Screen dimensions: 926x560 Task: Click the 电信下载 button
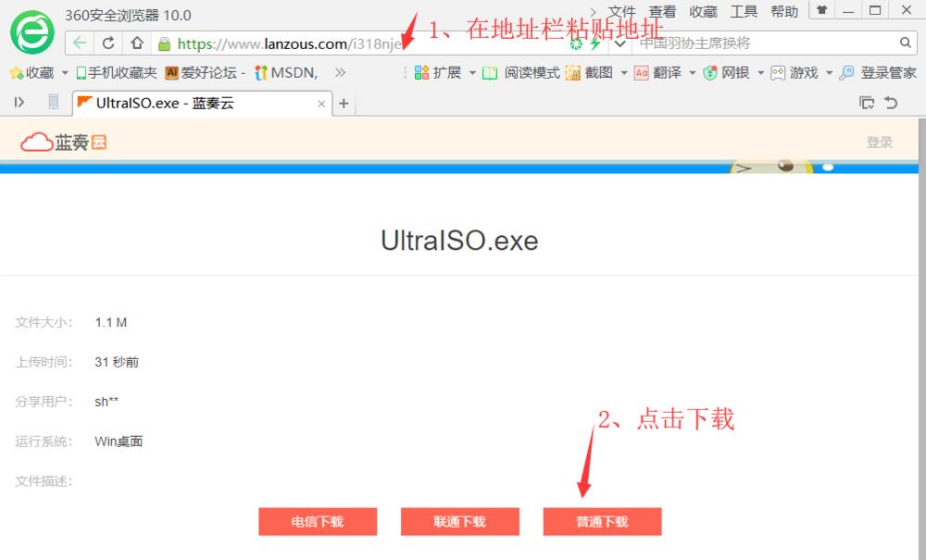coord(318,522)
